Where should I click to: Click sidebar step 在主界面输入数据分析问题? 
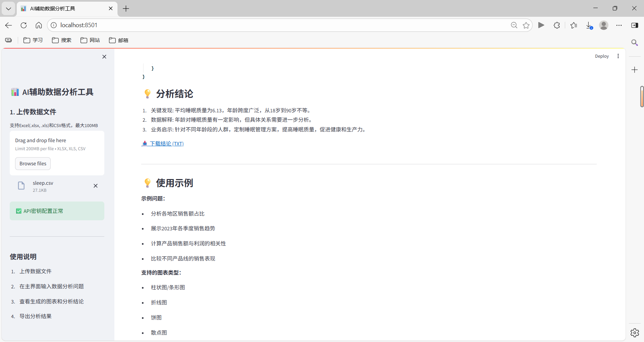[51, 286]
